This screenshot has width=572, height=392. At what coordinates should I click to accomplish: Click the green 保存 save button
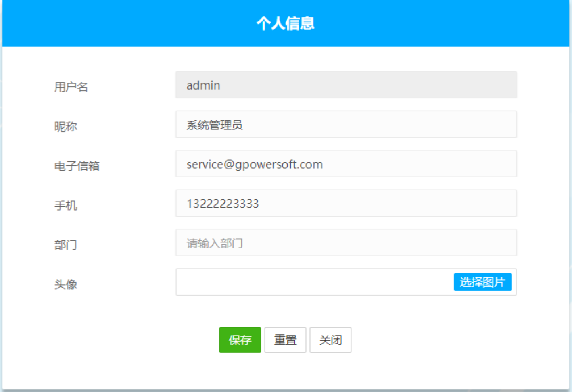(240, 340)
